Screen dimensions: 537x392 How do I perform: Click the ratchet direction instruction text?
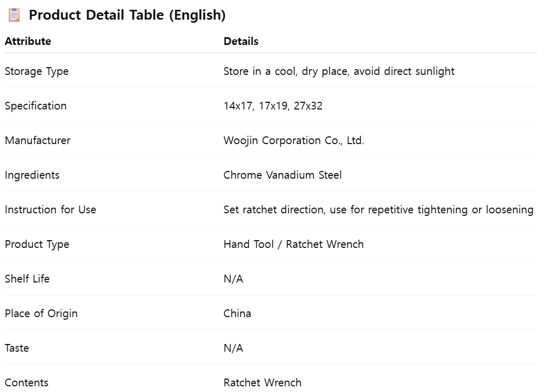pos(378,210)
